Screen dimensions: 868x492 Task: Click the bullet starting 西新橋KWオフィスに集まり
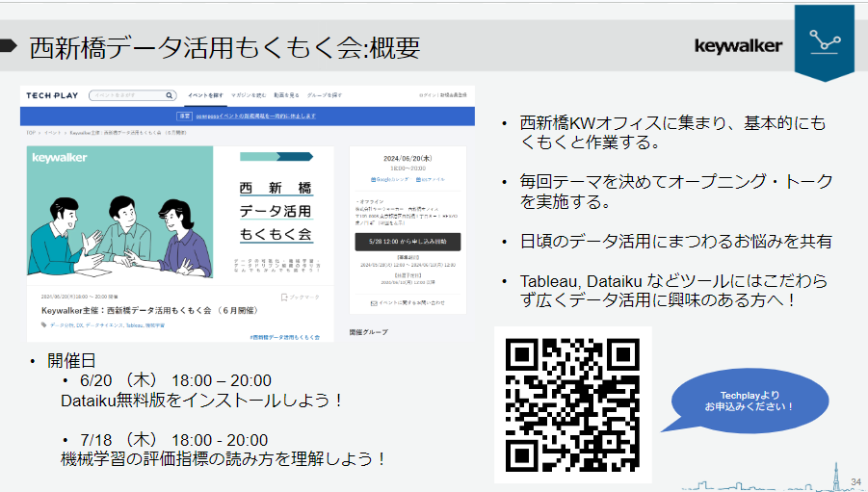[672, 132]
